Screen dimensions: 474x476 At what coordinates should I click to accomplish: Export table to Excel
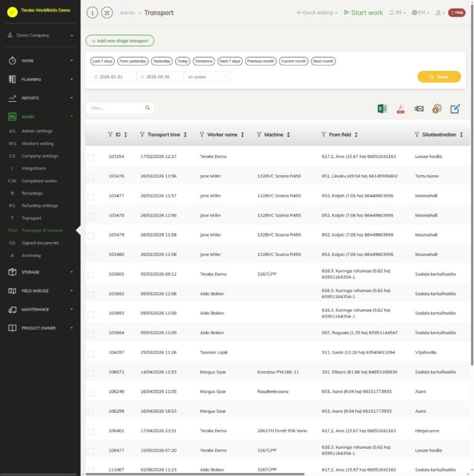[x=382, y=108]
